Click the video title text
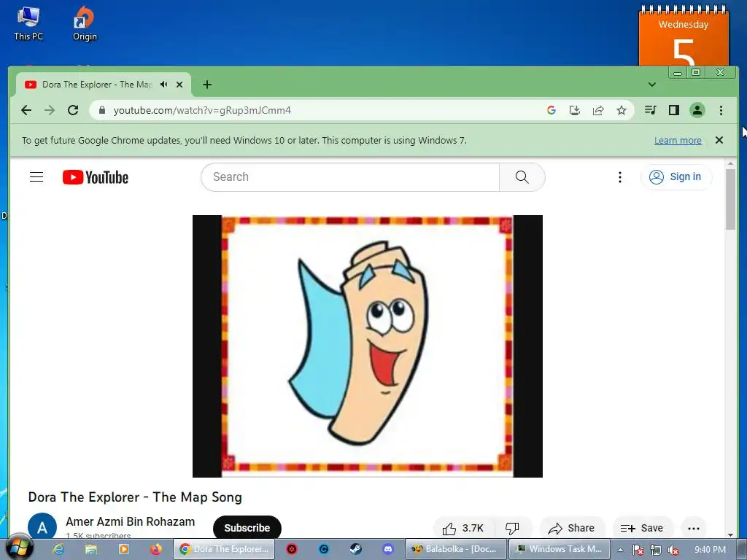Viewport: 747px width, 560px height. 135,497
